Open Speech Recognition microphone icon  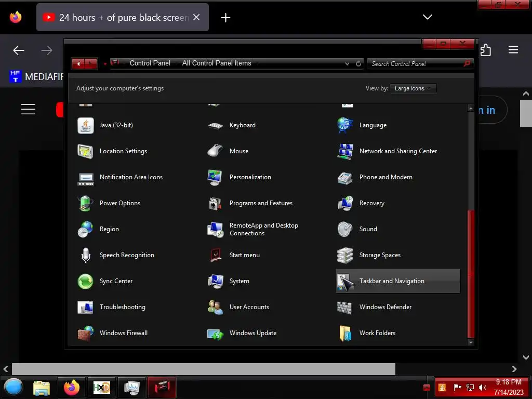click(86, 255)
